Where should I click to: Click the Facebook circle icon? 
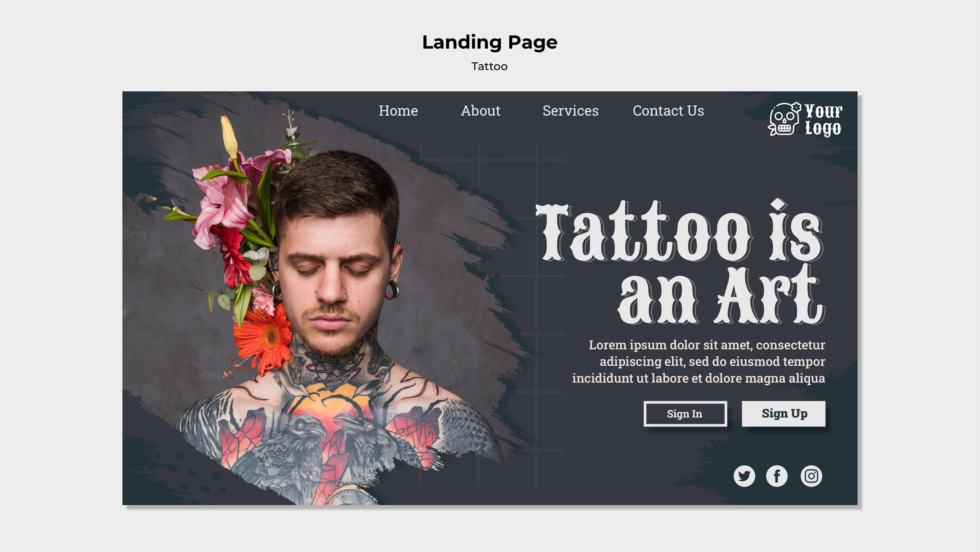777,476
